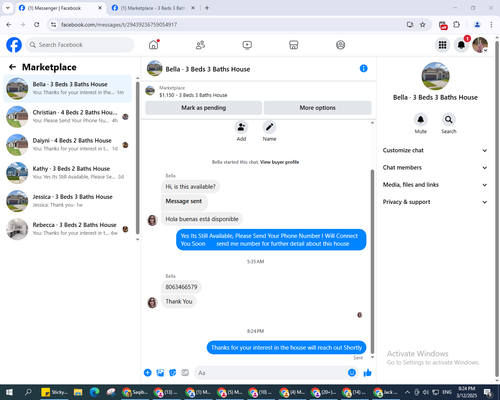
Task: Go back using the Marketplace back arrow
Action: tap(12, 67)
